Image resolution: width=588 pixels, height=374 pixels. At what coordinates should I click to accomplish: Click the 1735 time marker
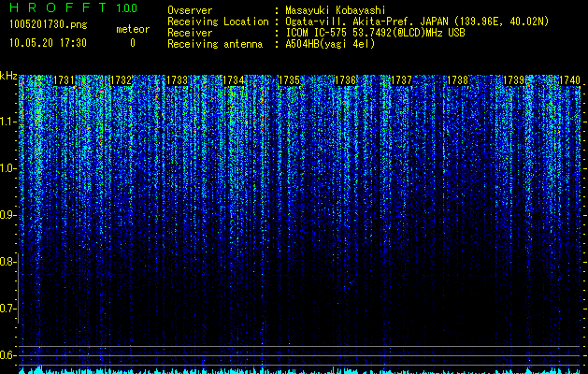(290, 80)
